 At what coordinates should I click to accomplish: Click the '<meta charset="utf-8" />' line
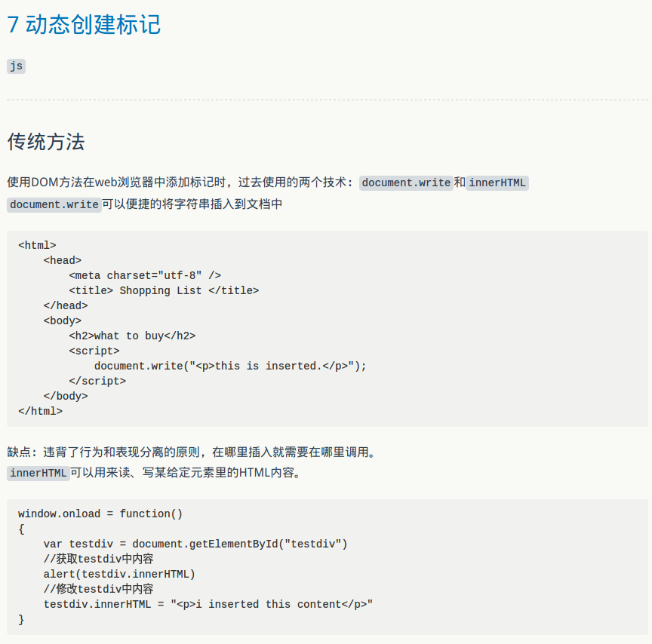tap(145, 275)
